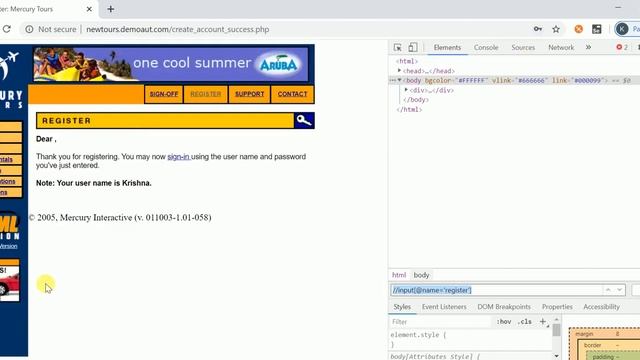Open the Accessibility tab
Screen dimensions: 640x360
601,307
